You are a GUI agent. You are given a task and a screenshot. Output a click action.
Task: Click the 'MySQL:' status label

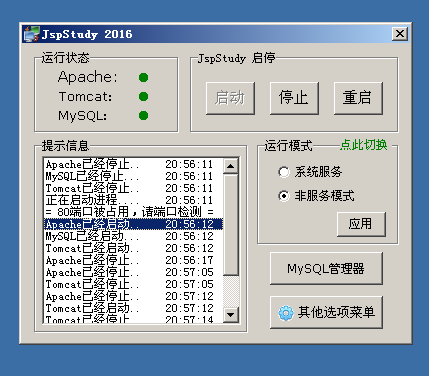[x=83, y=116]
